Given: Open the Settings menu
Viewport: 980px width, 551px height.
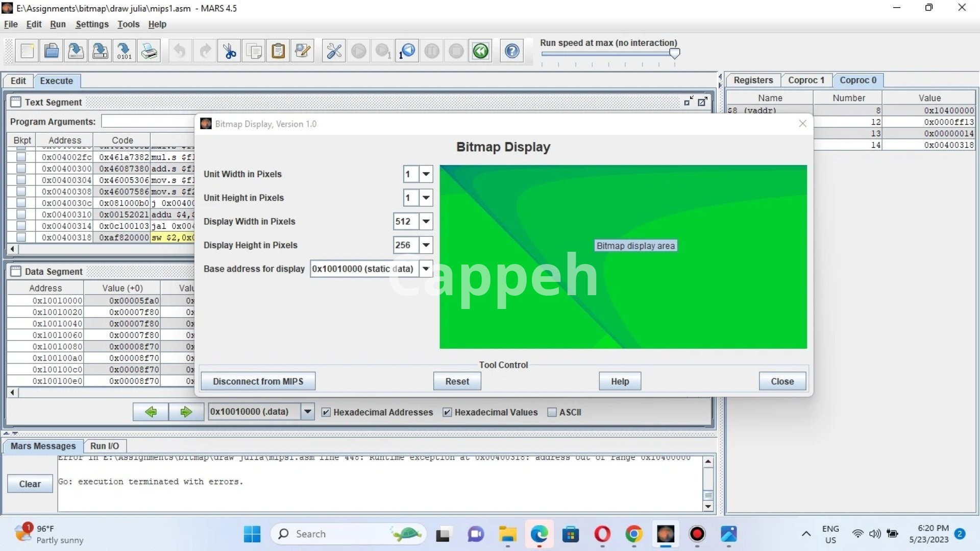Looking at the screenshot, I should [92, 24].
